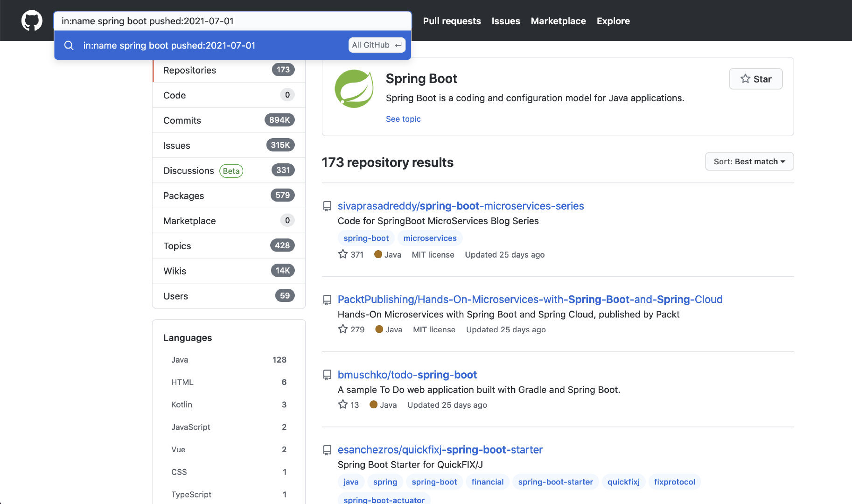Click the spring-boot-starter topic tag

(555, 482)
